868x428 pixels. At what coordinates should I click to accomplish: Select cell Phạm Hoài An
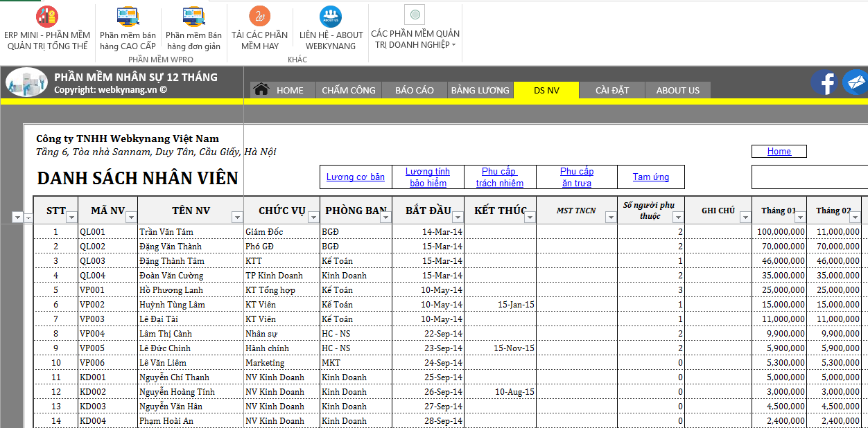pyautogui.click(x=191, y=421)
